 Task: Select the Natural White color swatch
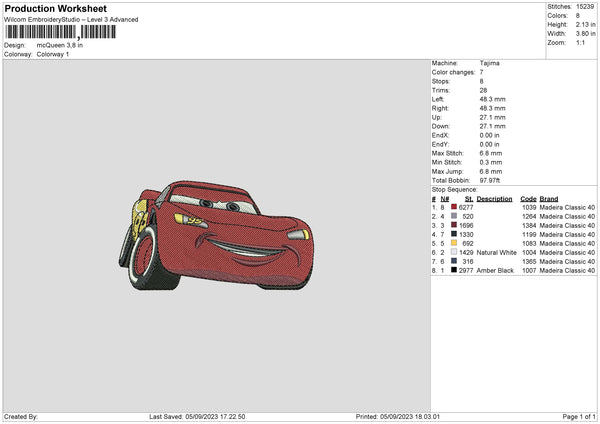(453, 252)
